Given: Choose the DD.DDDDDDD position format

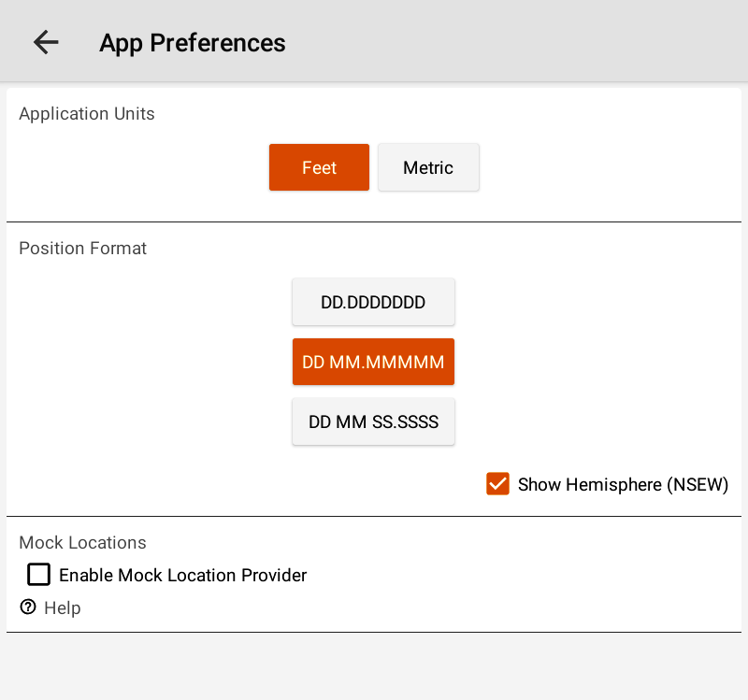Looking at the screenshot, I should [x=373, y=302].
